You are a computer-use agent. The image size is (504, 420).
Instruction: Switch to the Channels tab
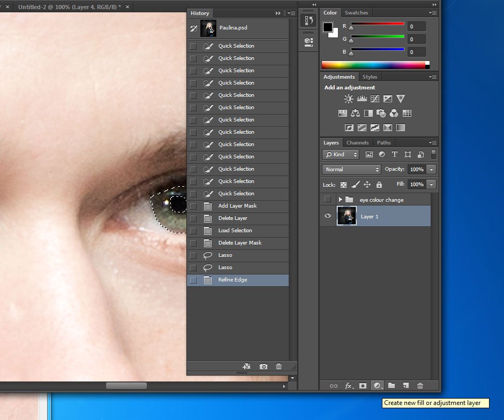pyautogui.click(x=357, y=143)
